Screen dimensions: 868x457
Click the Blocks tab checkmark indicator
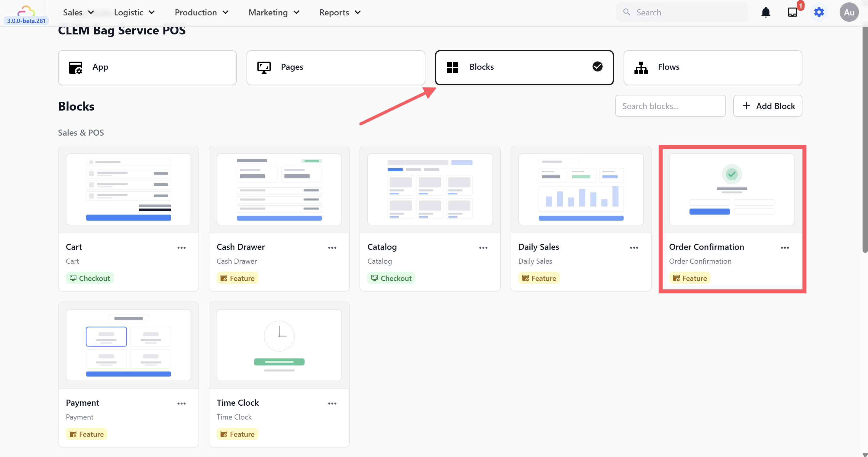(597, 67)
